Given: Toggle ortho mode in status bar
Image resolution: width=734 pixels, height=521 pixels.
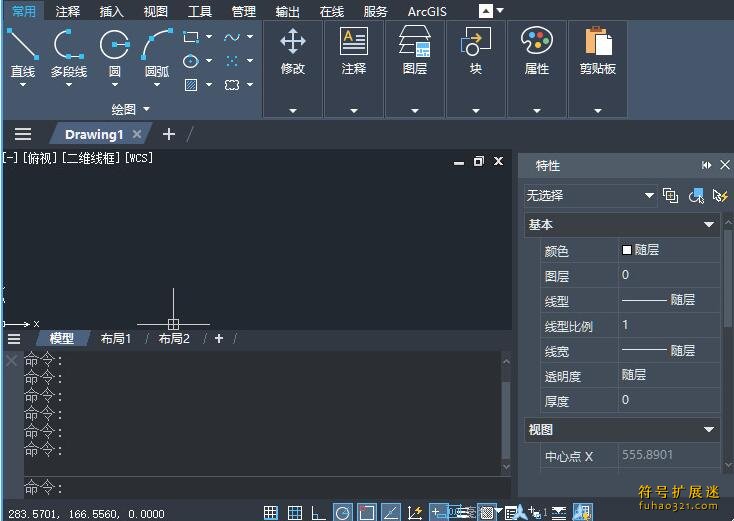Looking at the screenshot, I should point(318,513).
